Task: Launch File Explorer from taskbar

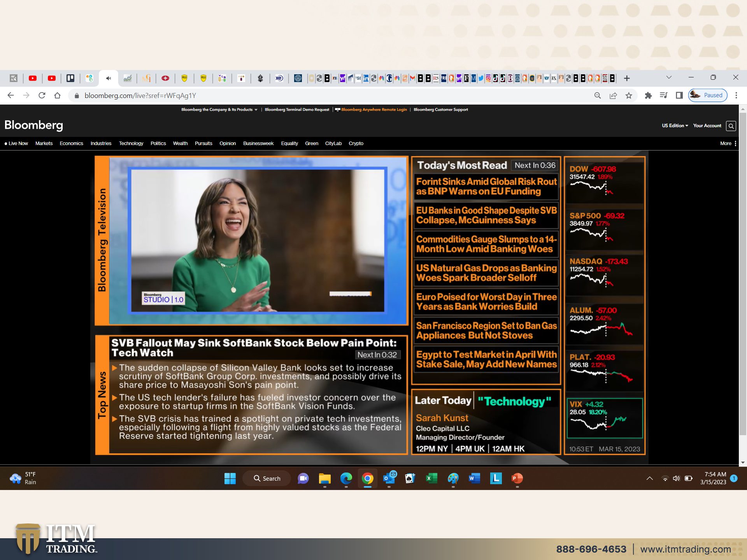Action: (324, 478)
